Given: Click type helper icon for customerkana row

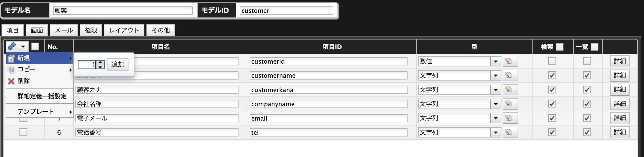Looking at the screenshot, I should tap(510, 90).
